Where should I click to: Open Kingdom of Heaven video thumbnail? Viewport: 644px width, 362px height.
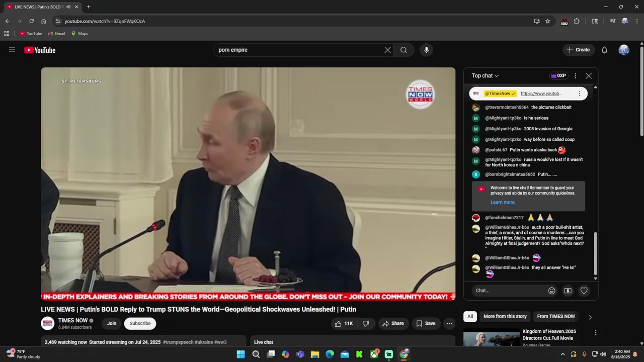pos(492,337)
